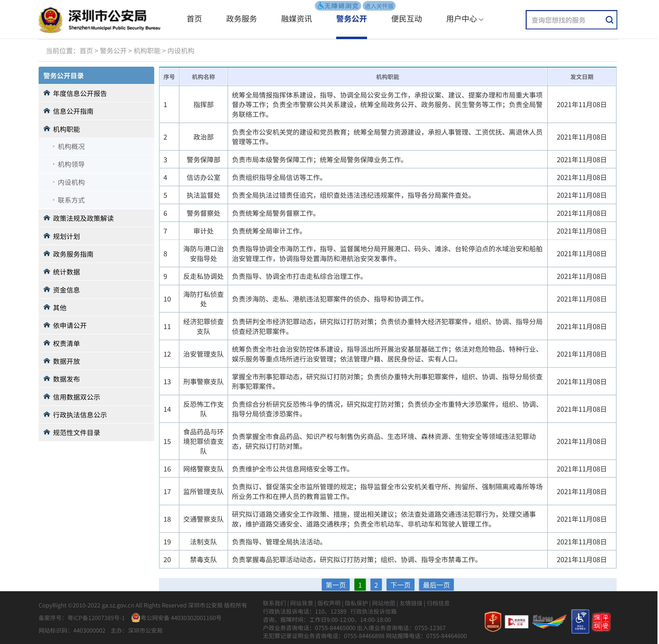Screen dimensions: 659x644
Task: Go to the 融媒资讯 nav tab
Action: point(296,19)
